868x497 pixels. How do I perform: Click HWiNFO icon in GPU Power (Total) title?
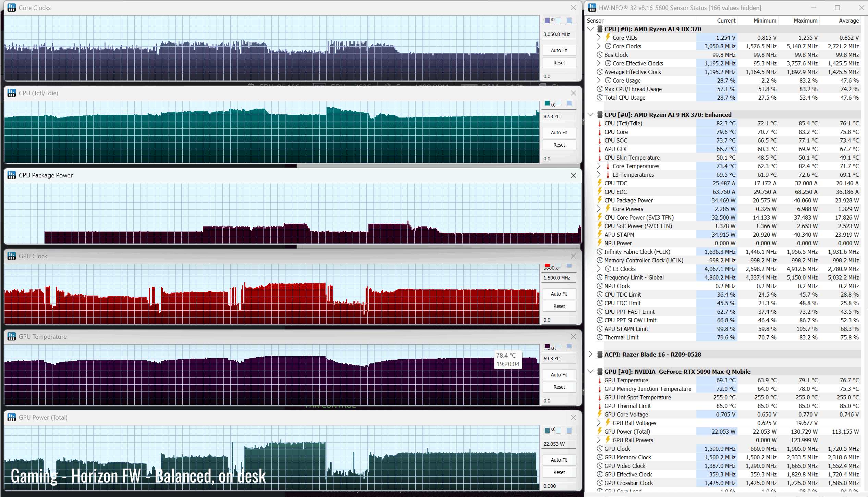pos(12,417)
